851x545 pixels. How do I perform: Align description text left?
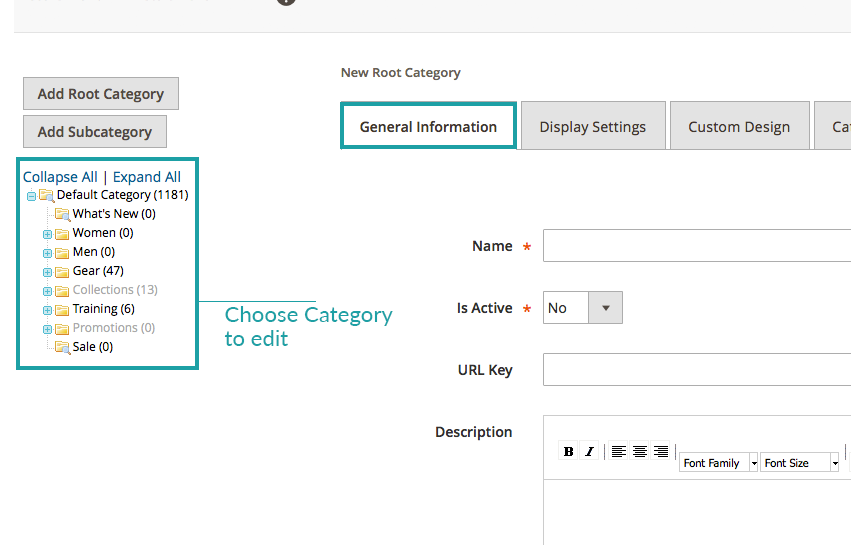point(619,451)
